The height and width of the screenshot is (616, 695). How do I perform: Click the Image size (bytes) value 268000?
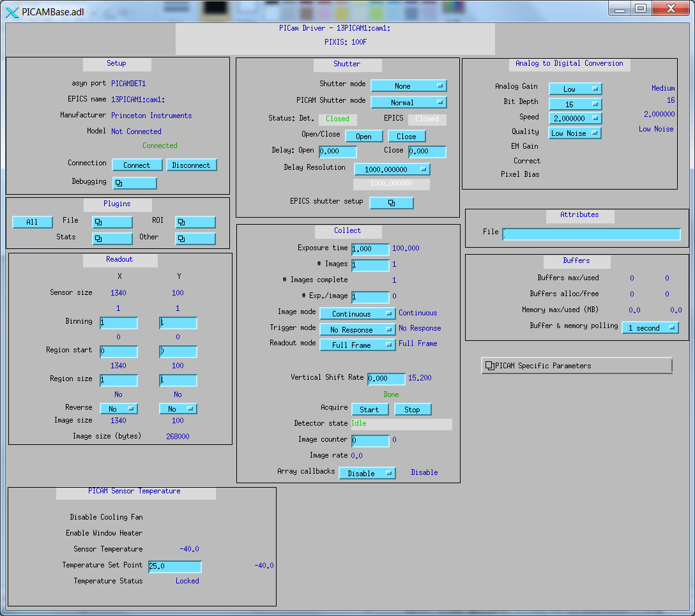coord(178,436)
